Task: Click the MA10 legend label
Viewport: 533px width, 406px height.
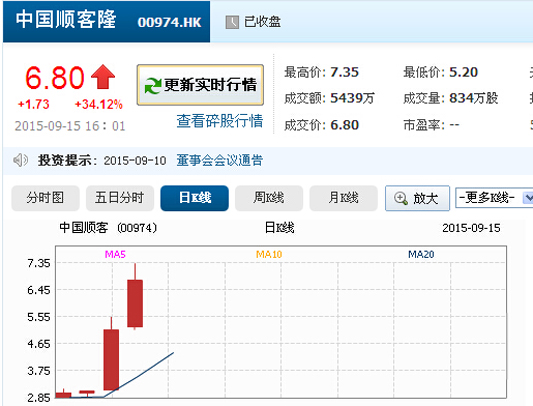Action: tap(269, 254)
